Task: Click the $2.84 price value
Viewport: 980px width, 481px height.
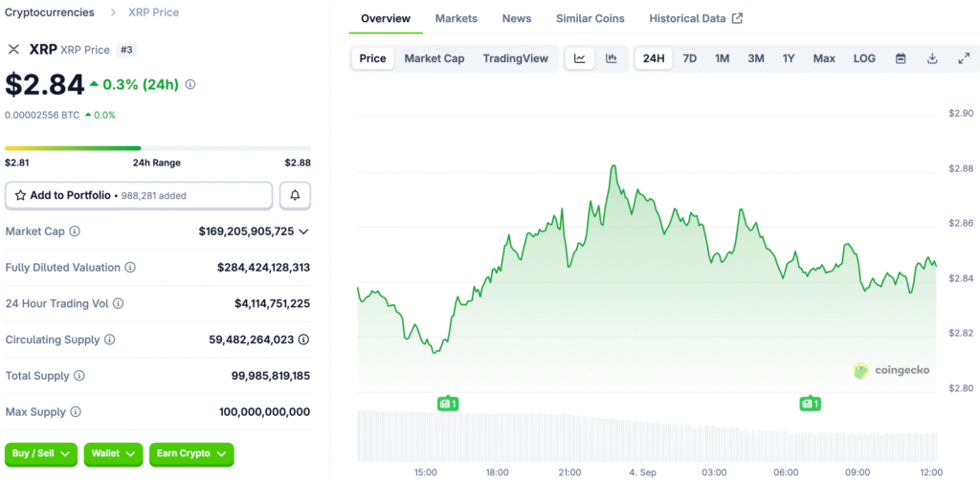Action: coord(44,85)
